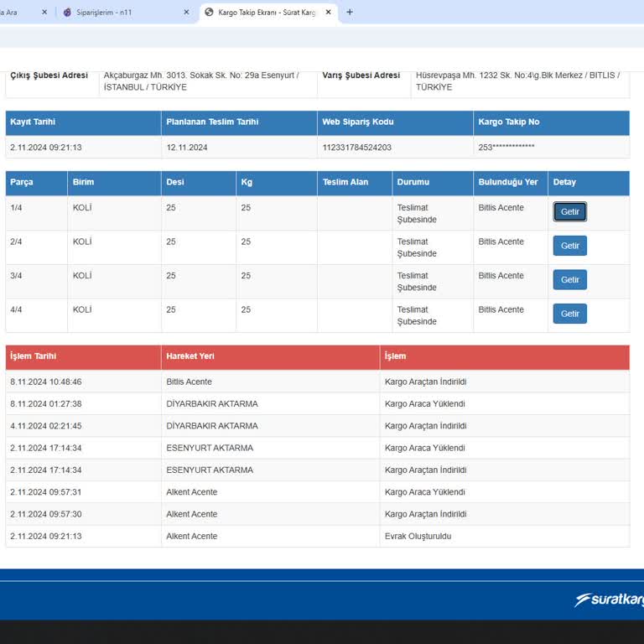Close the Siparişlerim - n11 tab
Screen dimensions: 644x644
(x=186, y=13)
